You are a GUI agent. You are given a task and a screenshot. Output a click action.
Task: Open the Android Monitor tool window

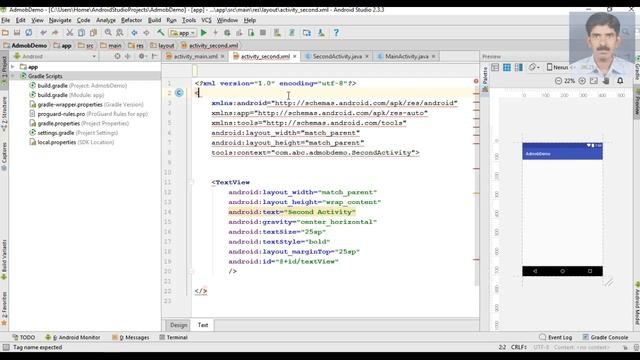pos(73,337)
